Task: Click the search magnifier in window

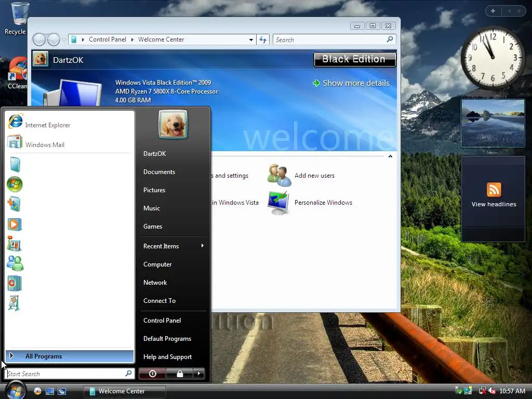Action: click(x=390, y=39)
